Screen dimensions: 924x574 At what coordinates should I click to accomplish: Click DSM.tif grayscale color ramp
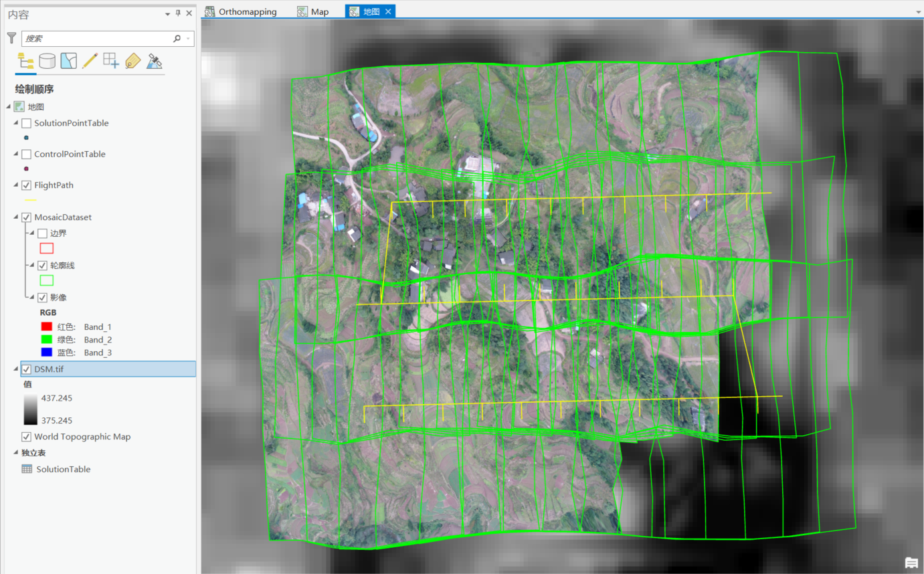pyautogui.click(x=31, y=409)
